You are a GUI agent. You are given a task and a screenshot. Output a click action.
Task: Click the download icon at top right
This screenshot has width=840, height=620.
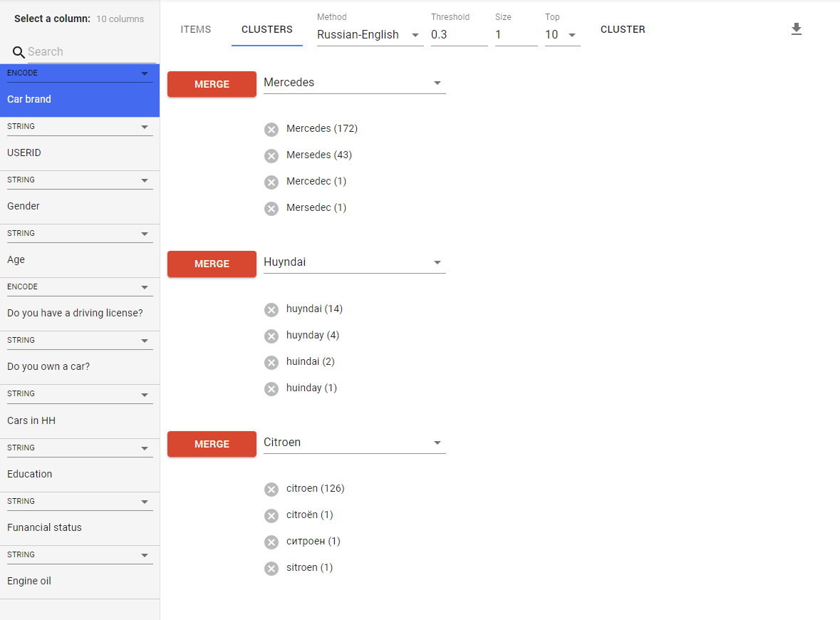pyautogui.click(x=797, y=29)
